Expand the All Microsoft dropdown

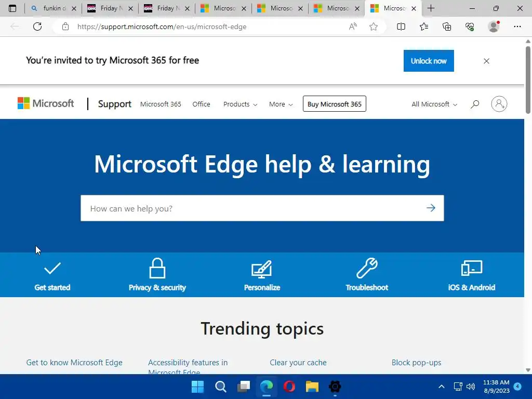pos(434,104)
